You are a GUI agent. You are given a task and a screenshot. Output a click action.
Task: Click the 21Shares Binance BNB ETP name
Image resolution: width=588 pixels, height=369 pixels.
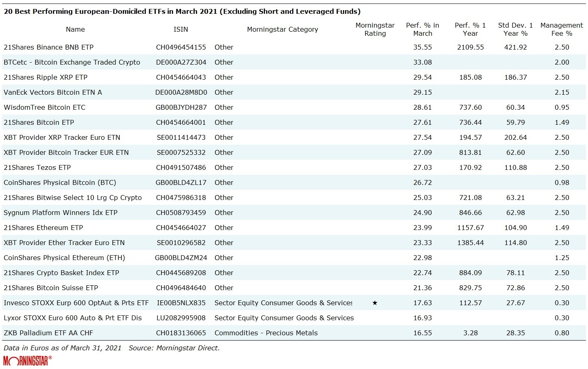pyautogui.click(x=49, y=47)
